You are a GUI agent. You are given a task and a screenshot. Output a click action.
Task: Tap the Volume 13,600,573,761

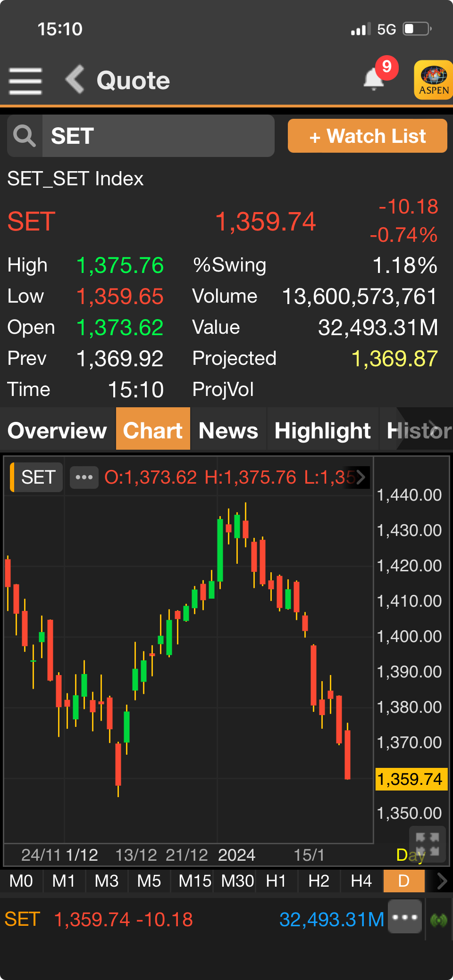tap(360, 296)
